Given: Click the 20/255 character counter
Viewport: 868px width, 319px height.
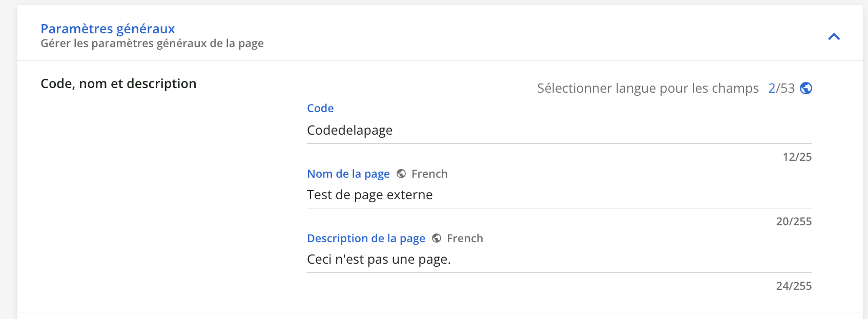Looking at the screenshot, I should coord(794,222).
